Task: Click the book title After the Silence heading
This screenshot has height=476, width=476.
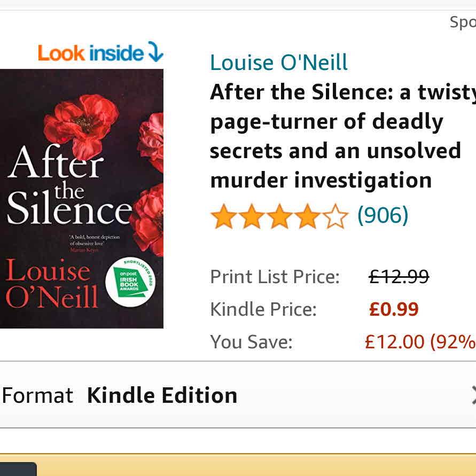Action: click(x=343, y=136)
